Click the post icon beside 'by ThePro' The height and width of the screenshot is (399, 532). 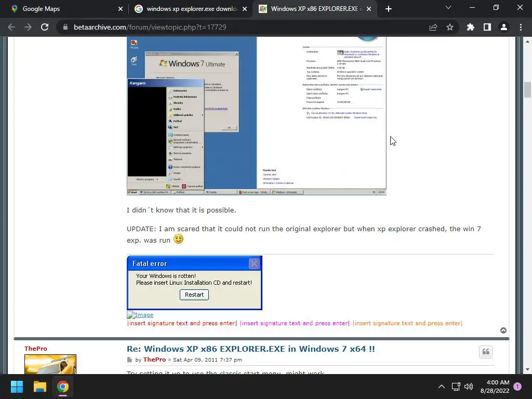[x=129, y=360]
